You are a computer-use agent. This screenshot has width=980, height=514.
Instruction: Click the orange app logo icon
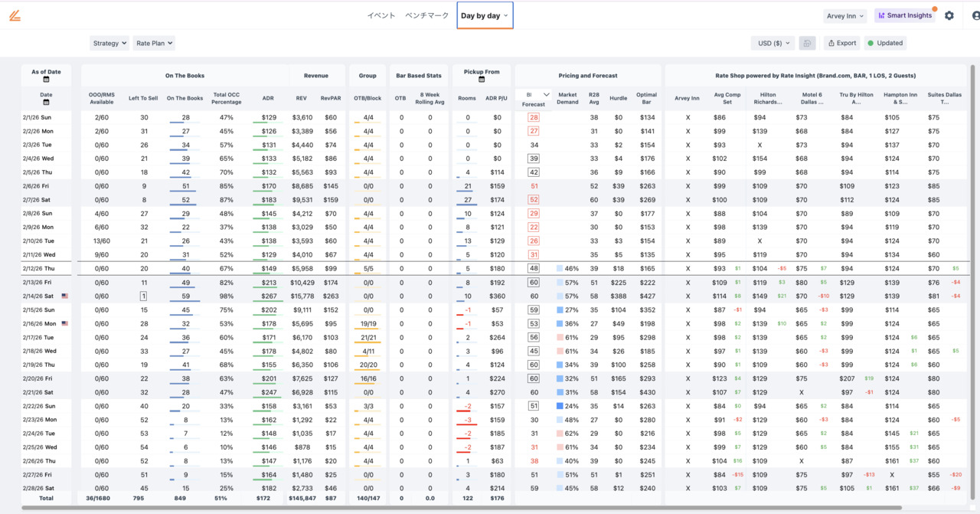click(x=15, y=15)
